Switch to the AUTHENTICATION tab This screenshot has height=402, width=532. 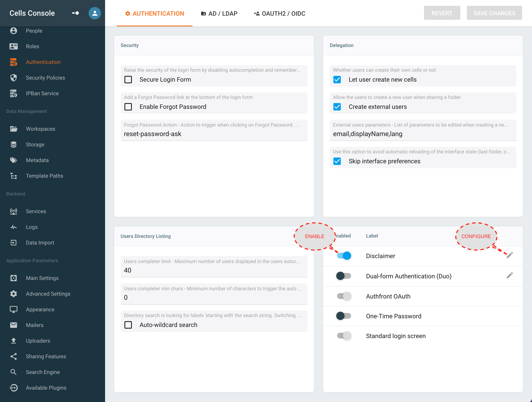(154, 13)
